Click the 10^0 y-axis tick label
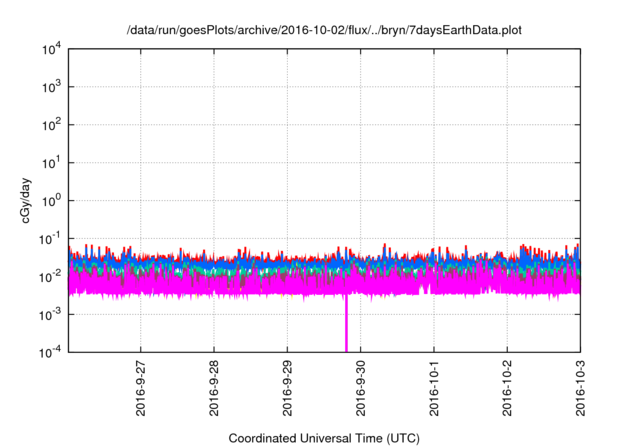The height and width of the screenshot is (448, 640). pyautogui.click(x=52, y=201)
